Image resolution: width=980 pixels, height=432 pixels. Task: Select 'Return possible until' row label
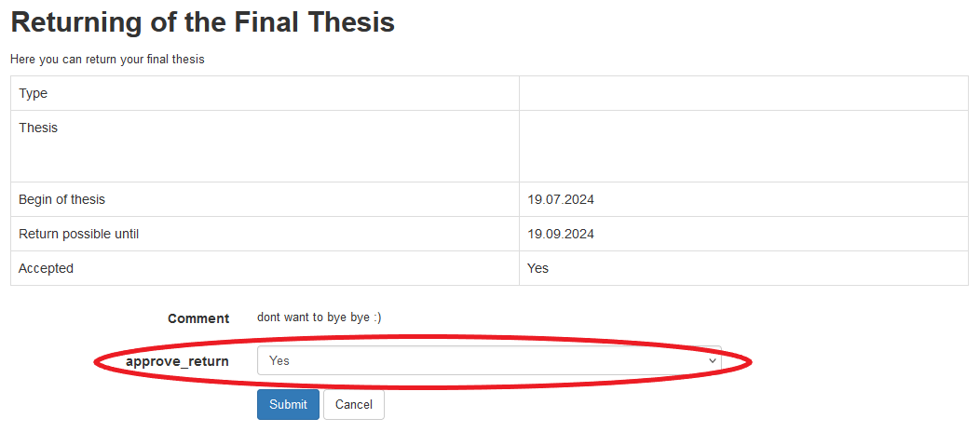pyautogui.click(x=79, y=234)
